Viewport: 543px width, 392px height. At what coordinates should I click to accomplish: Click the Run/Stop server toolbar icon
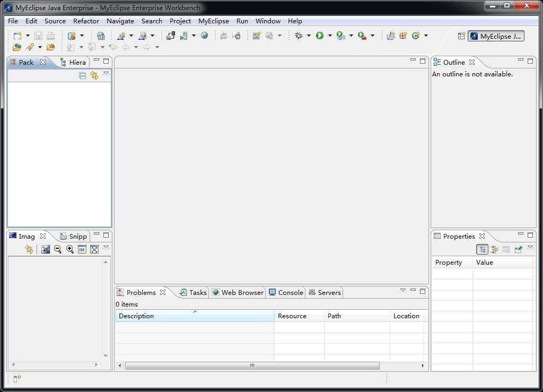click(183, 36)
